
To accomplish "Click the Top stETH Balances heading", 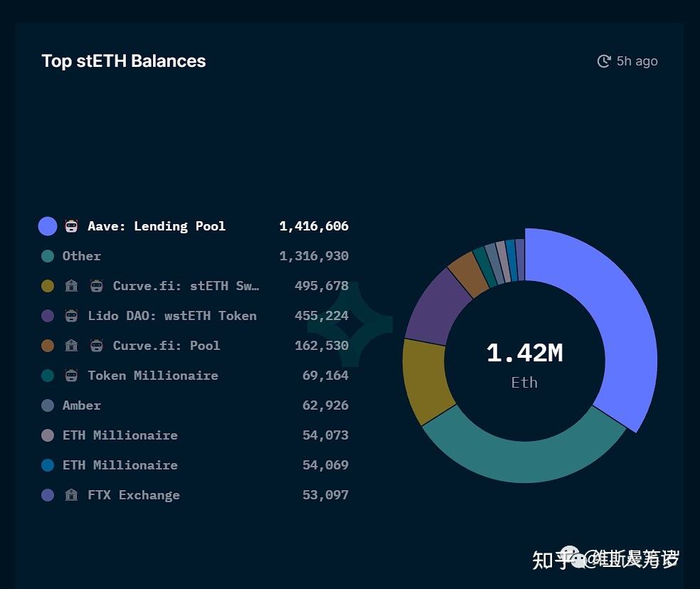I will [124, 61].
